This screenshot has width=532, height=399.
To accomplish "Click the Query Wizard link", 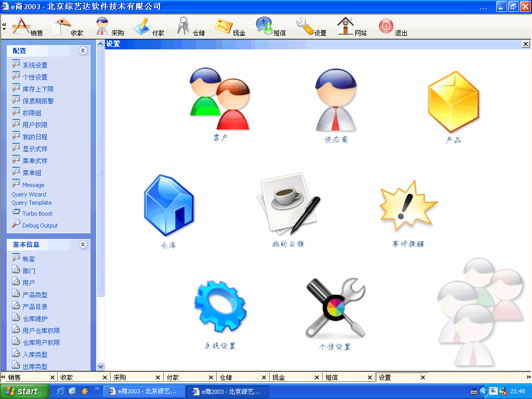I will click(x=29, y=194).
